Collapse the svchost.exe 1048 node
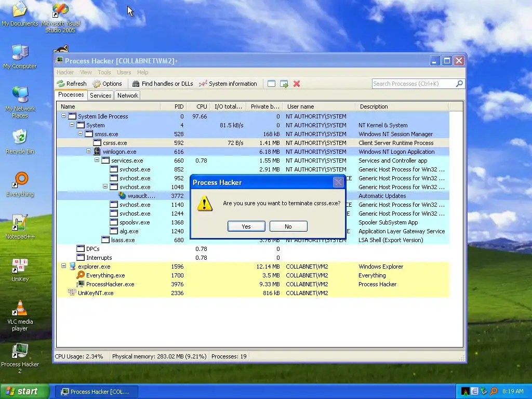Screen dimensions: 532x399 point(105,187)
